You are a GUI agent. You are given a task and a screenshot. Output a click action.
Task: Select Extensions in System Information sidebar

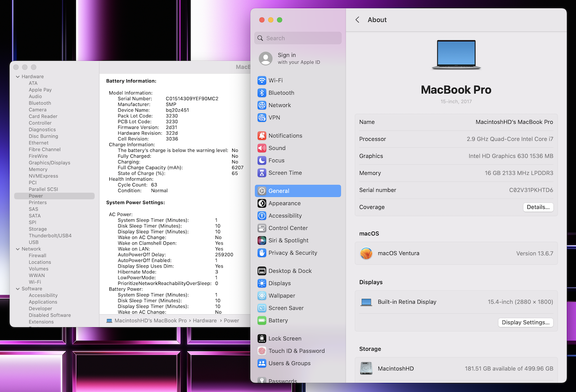pyautogui.click(x=41, y=322)
